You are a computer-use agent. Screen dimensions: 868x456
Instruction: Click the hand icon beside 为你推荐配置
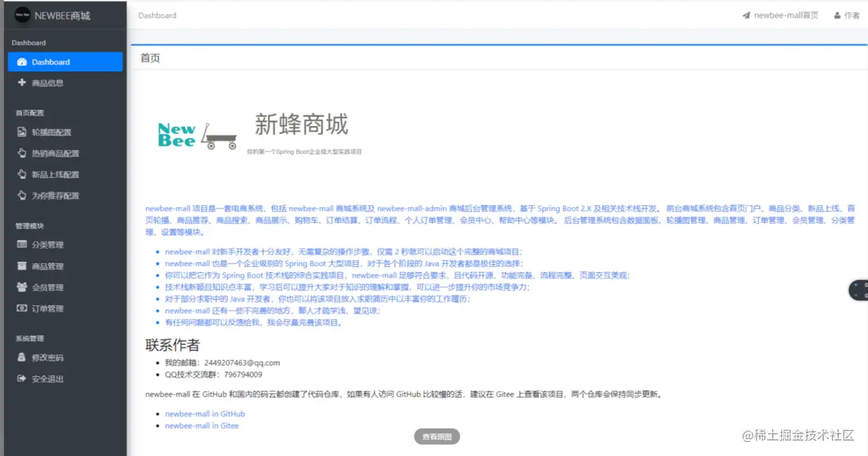click(x=22, y=195)
